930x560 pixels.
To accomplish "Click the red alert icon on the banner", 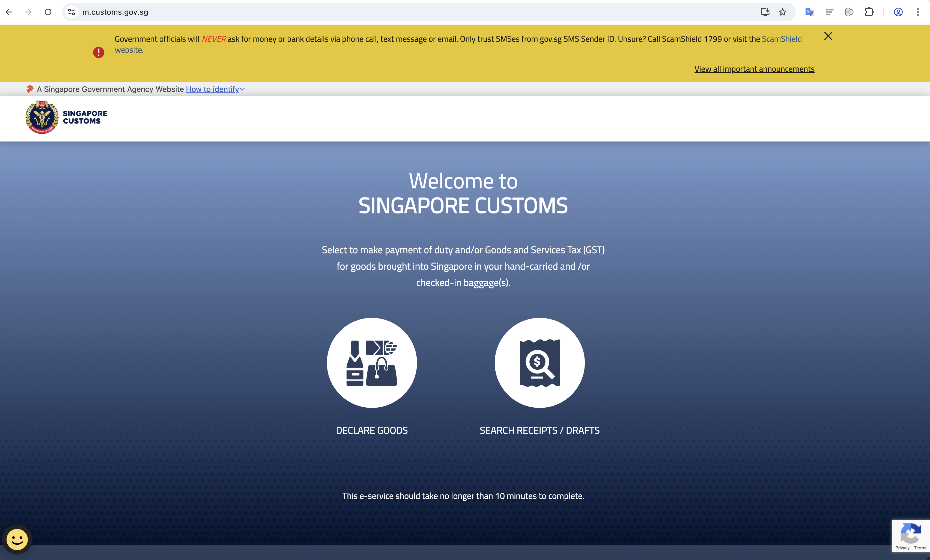I will 98,52.
